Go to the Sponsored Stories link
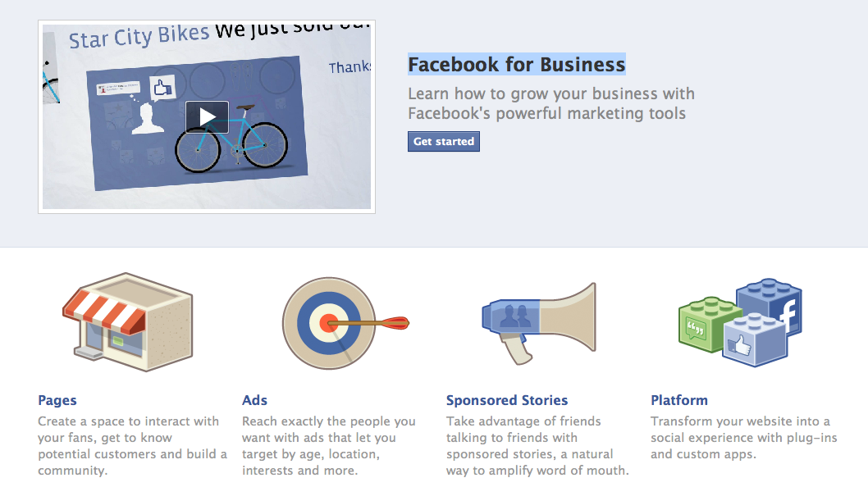The width and height of the screenshot is (868, 487). tap(507, 400)
